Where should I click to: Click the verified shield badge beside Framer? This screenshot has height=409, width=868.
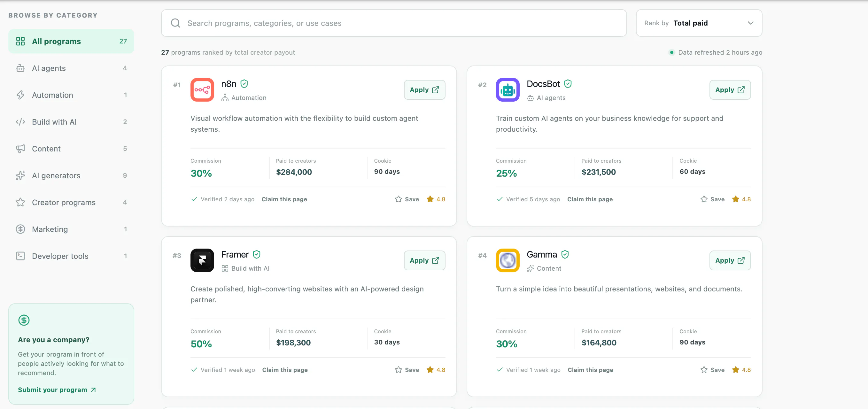(x=256, y=254)
